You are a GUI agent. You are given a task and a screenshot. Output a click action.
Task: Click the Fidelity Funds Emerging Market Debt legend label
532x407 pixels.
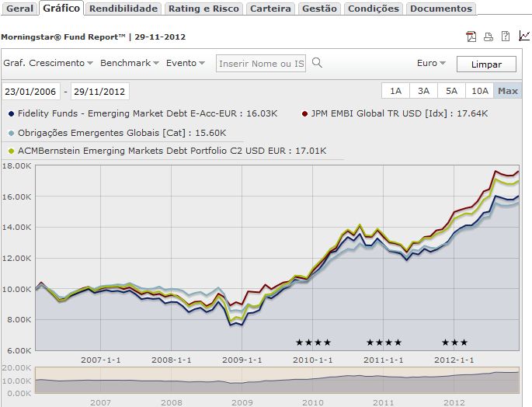pyautogui.click(x=148, y=113)
